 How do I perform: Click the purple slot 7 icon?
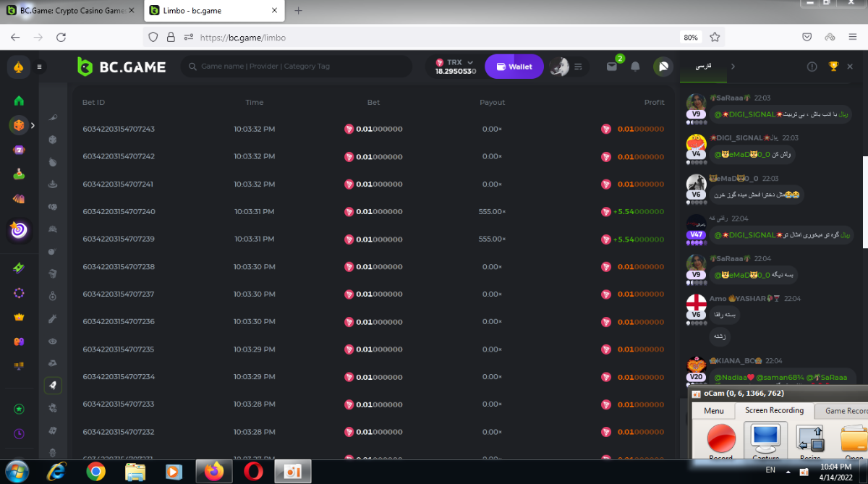pos(19,150)
